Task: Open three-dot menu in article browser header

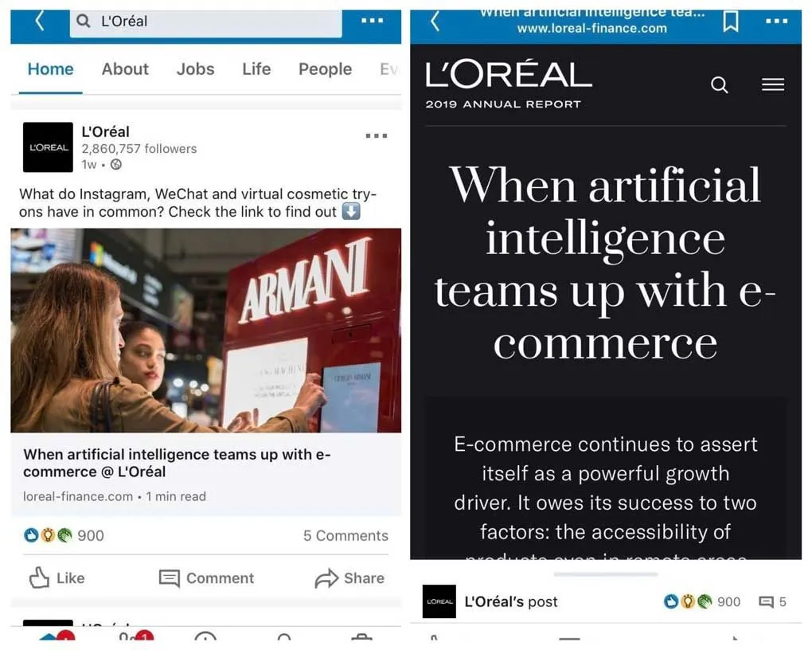Action: 776,22
